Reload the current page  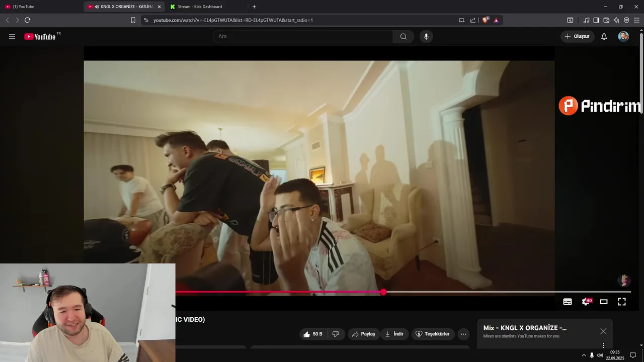pyautogui.click(x=28, y=20)
